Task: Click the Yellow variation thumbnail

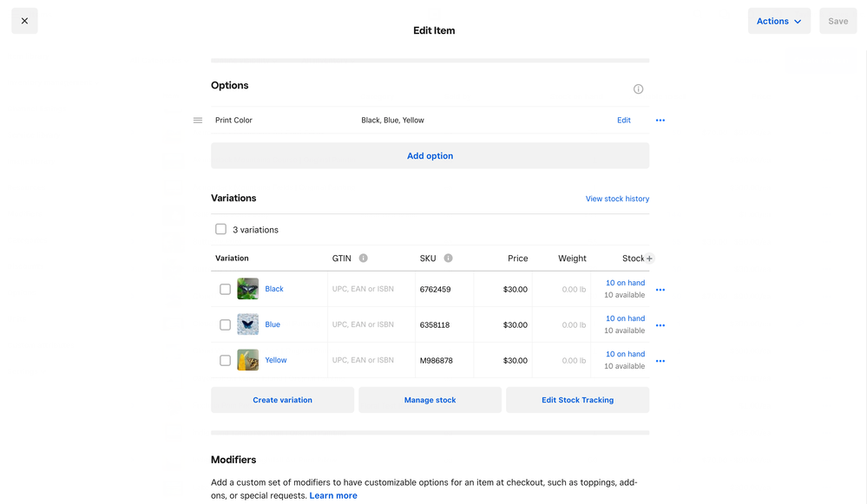Action: pos(248,360)
